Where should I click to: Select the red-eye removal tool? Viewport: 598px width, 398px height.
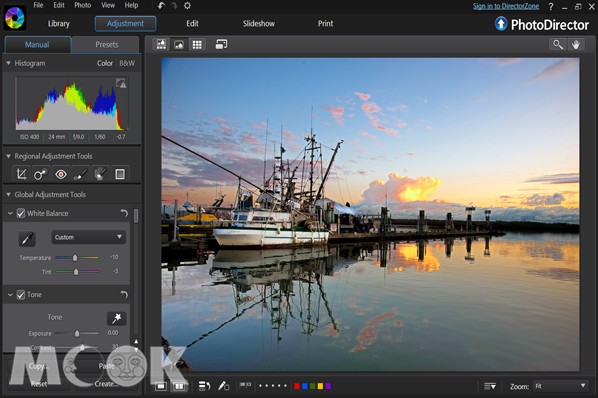[x=61, y=174]
